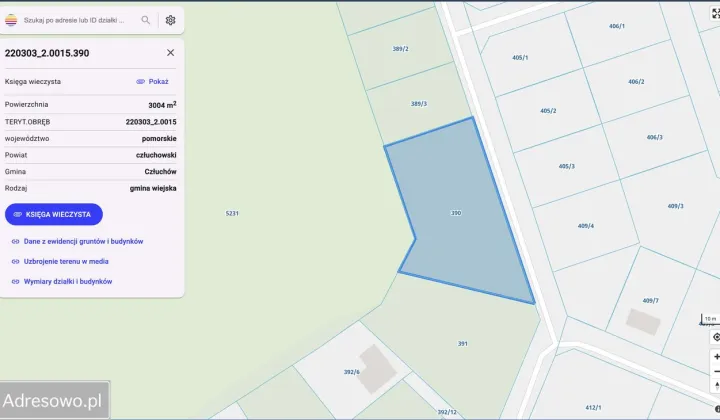Zoom in on the map
Viewport: 720px width, 420px height.
point(716,356)
